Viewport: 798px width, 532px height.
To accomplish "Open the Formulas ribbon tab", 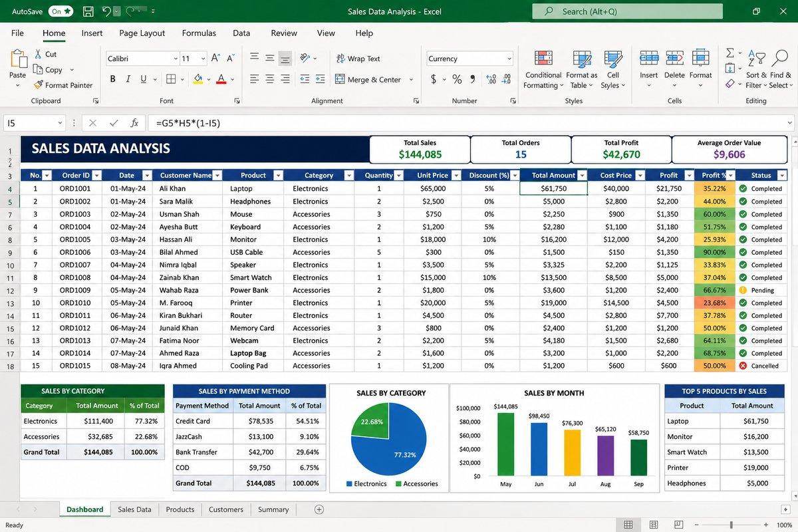I will click(x=199, y=33).
